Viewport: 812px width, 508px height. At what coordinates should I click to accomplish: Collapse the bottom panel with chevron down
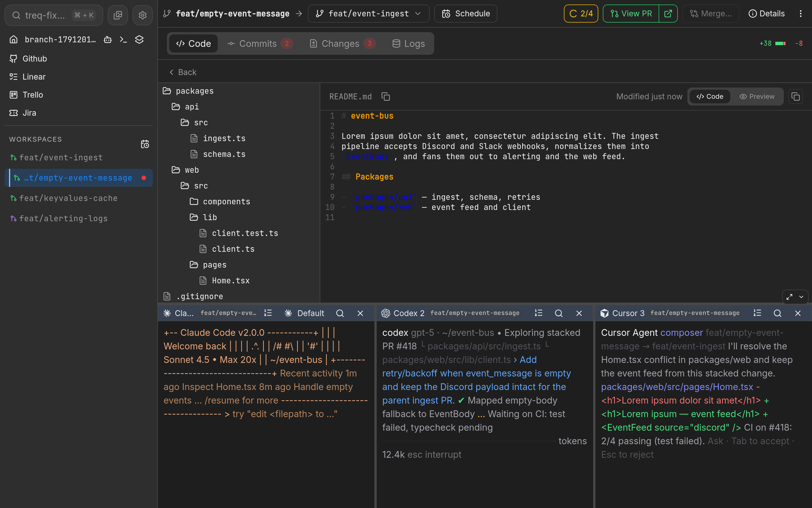[x=801, y=297]
